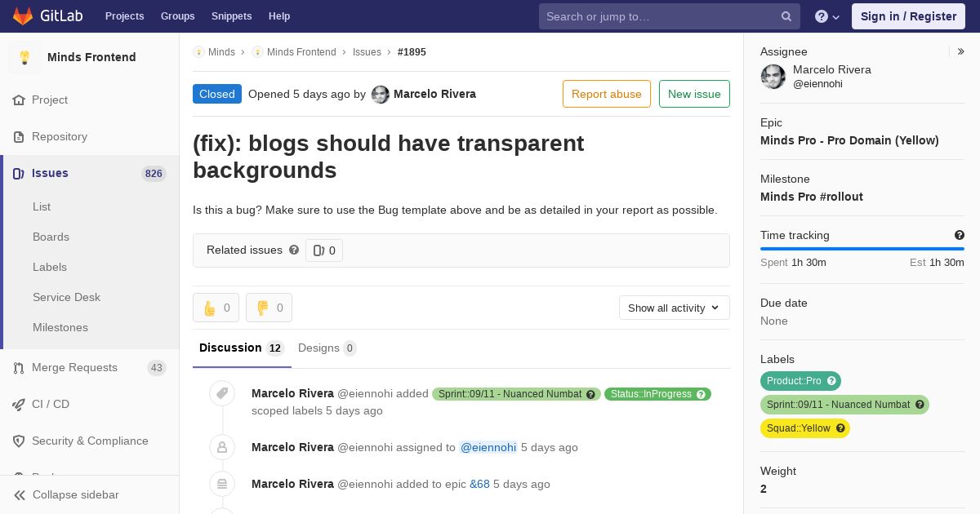Click the Minds Pro #rollout milestone
The width and height of the screenshot is (980, 514).
click(812, 197)
